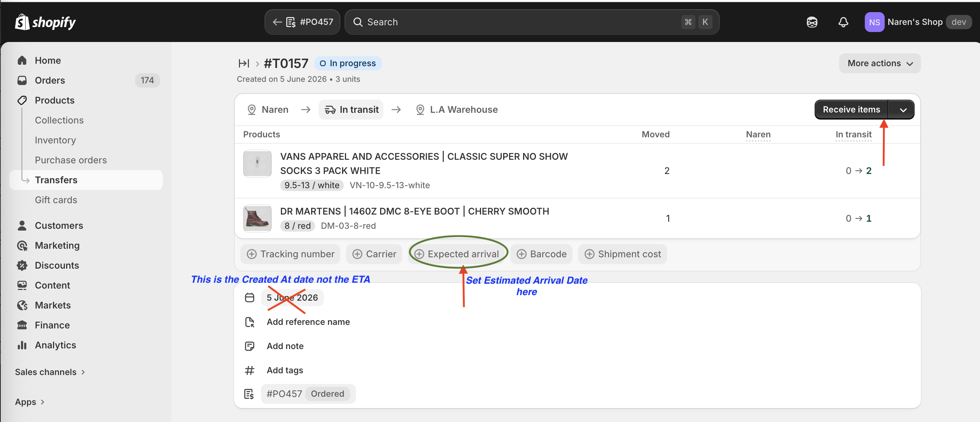The image size is (980, 422).
Task: Click the Products tag icon
Action: [x=22, y=100]
